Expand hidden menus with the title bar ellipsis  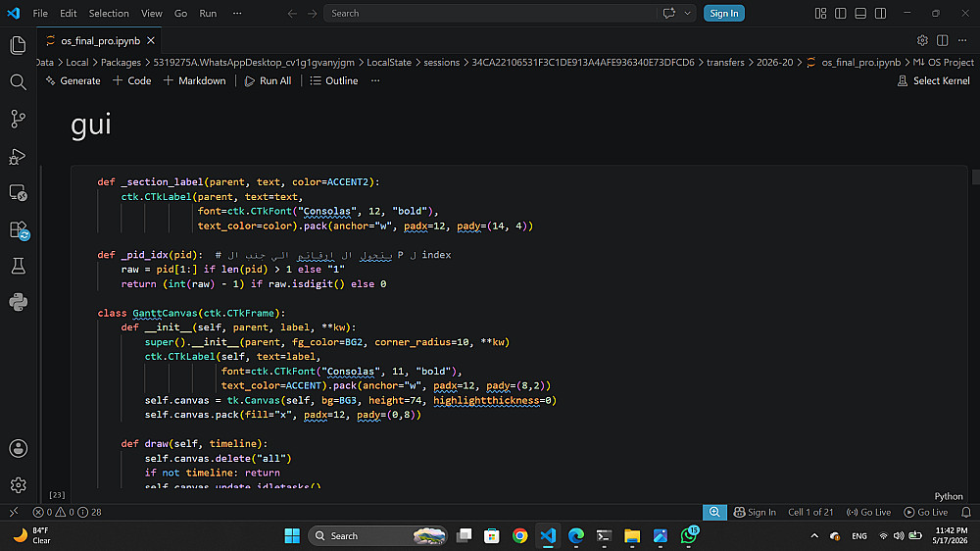click(x=237, y=13)
